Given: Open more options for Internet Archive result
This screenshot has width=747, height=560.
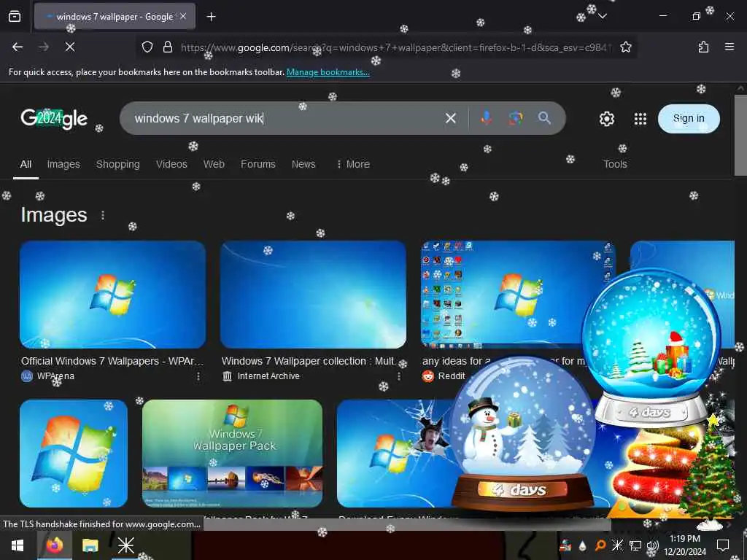Looking at the screenshot, I should pyautogui.click(x=399, y=376).
